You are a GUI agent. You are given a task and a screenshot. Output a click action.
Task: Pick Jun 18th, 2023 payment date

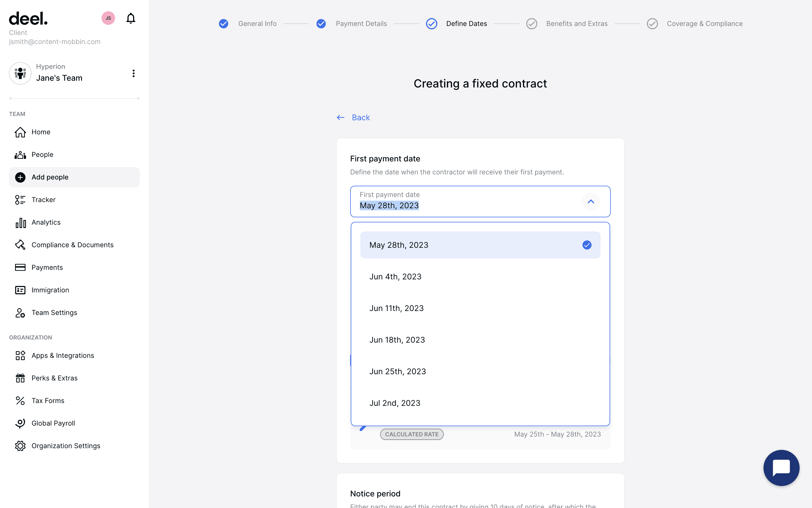click(x=480, y=340)
